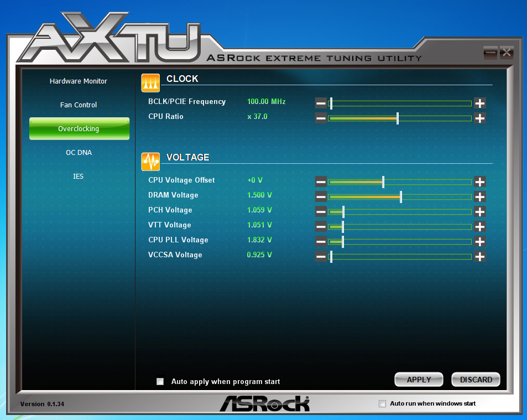Reduce DRAM Voltage with the minus button

(x=321, y=196)
